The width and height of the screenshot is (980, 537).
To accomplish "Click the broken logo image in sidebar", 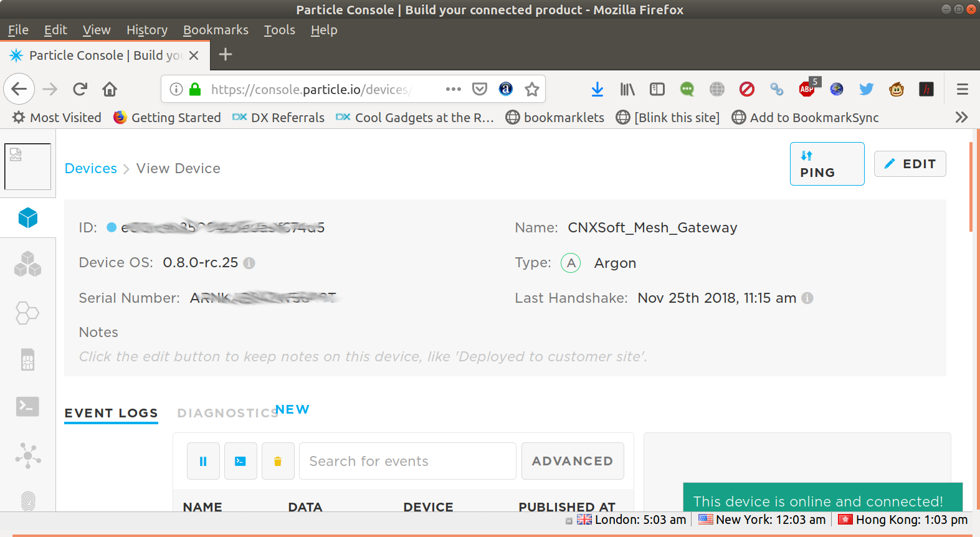I will 27,166.
